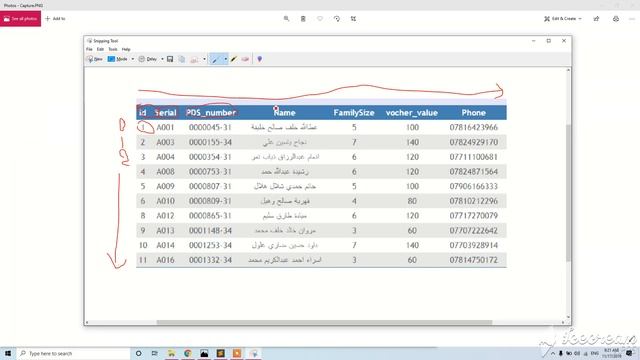This screenshot has height=360, width=640.
Task: Open Google Chrome from the taskbar
Action: [x=188, y=353]
